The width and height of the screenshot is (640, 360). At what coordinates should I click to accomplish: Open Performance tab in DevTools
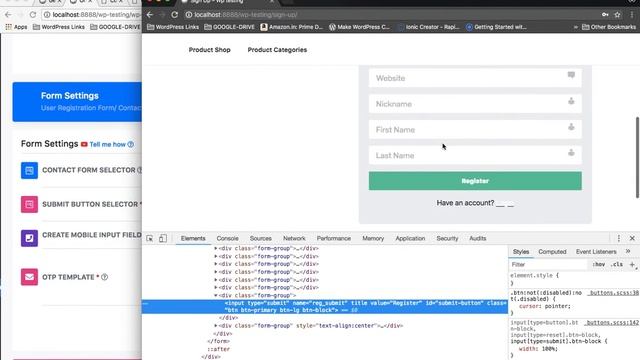pos(333,238)
